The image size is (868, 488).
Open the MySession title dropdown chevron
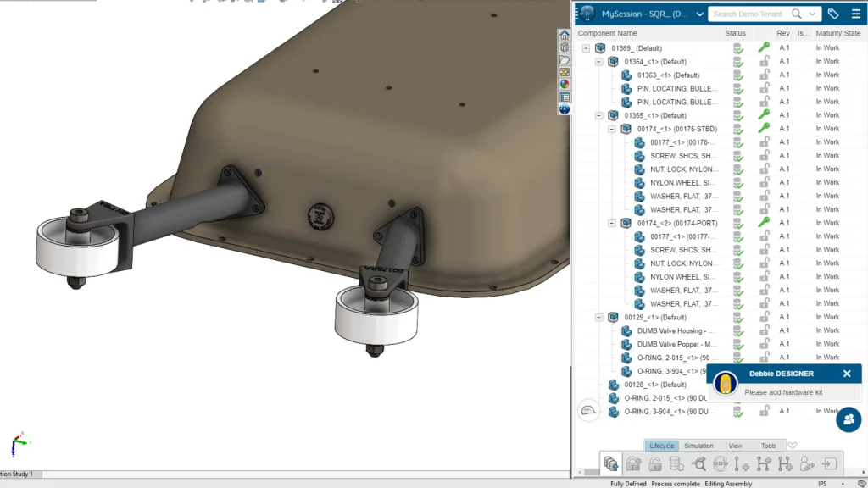click(699, 14)
